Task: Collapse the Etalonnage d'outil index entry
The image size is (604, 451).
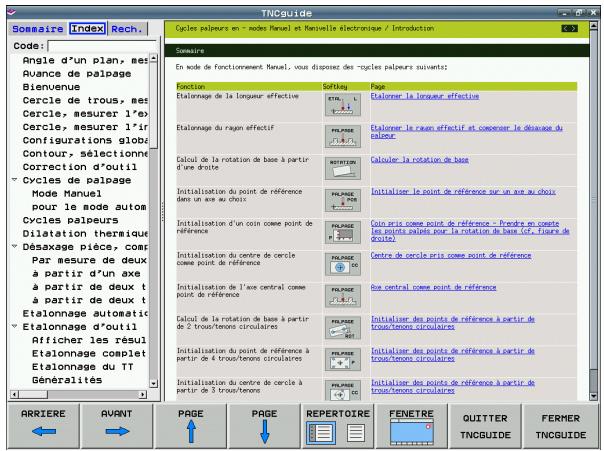Action: pyautogui.click(x=15, y=326)
